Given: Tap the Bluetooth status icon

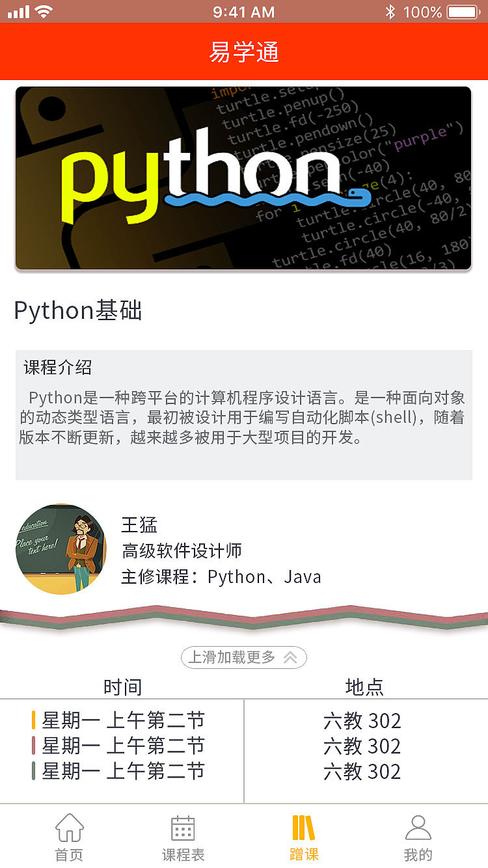Looking at the screenshot, I should coord(390,12).
